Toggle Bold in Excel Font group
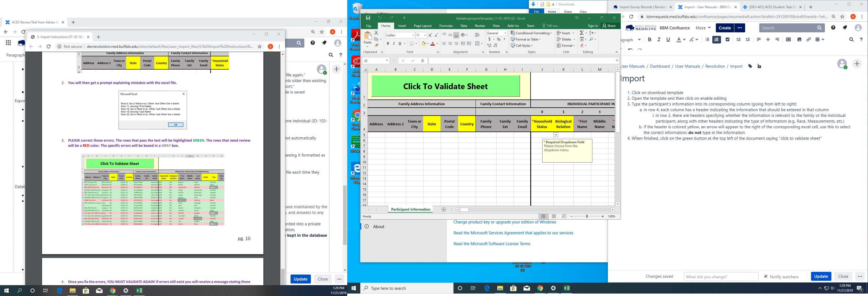Viewport: 868px width, 296px height. [388, 43]
